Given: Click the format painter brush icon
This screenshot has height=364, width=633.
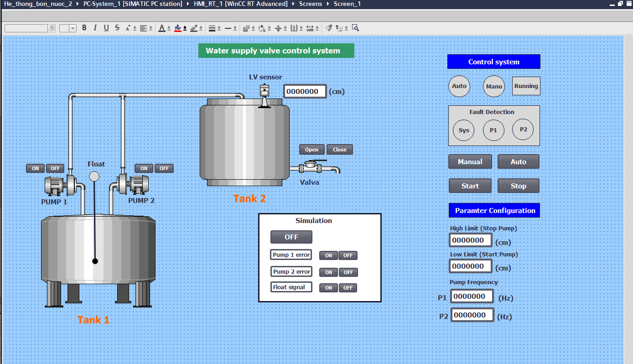Looking at the screenshot, I should (328, 28).
